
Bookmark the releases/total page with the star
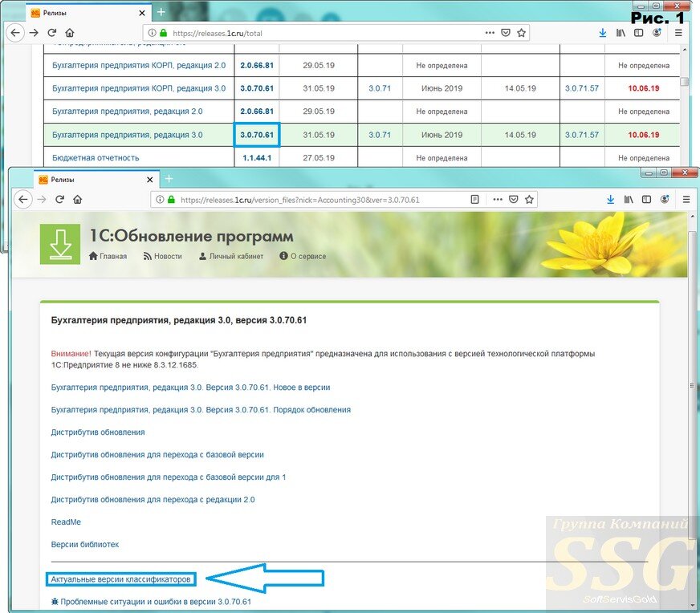pyautogui.click(x=521, y=33)
